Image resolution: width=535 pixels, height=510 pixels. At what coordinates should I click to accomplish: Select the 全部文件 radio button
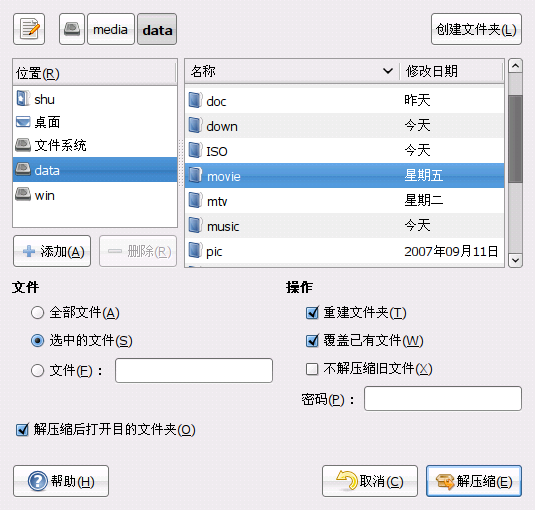pyautogui.click(x=38, y=312)
